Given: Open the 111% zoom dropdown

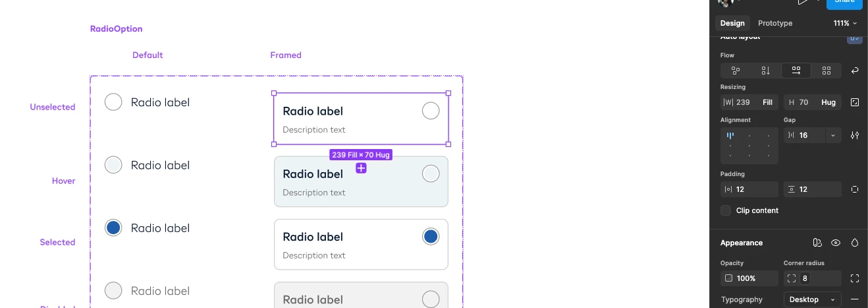Looking at the screenshot, I should (x=845, y=23).
